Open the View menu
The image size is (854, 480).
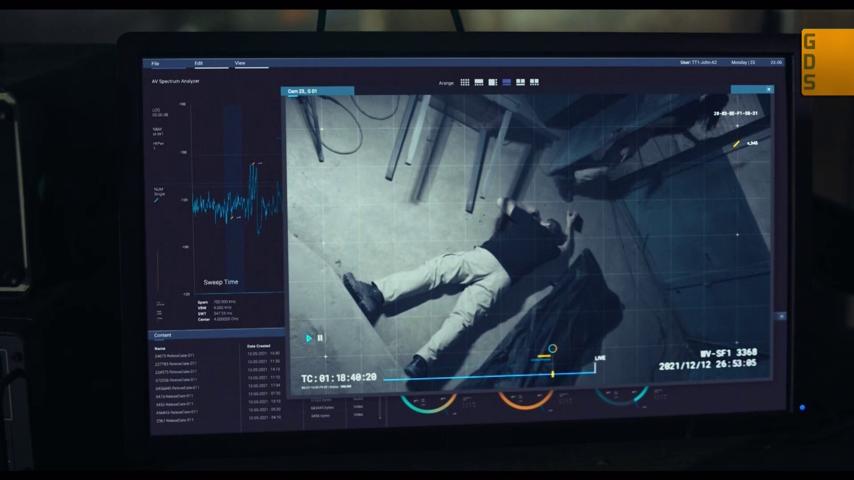click(240, 64)
